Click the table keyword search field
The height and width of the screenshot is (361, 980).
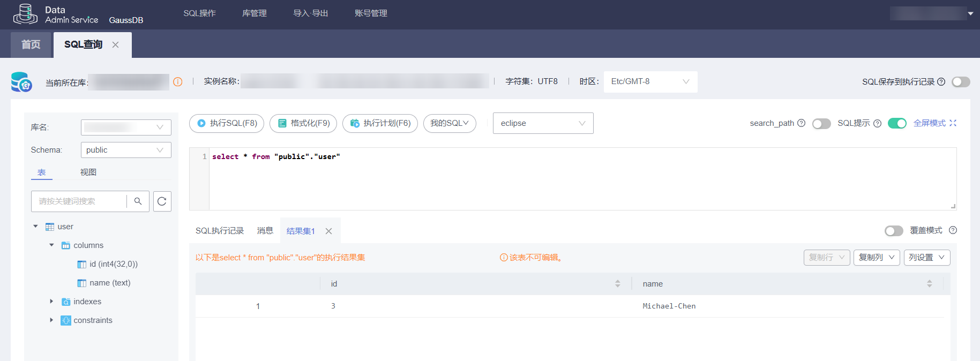[79, 201]
